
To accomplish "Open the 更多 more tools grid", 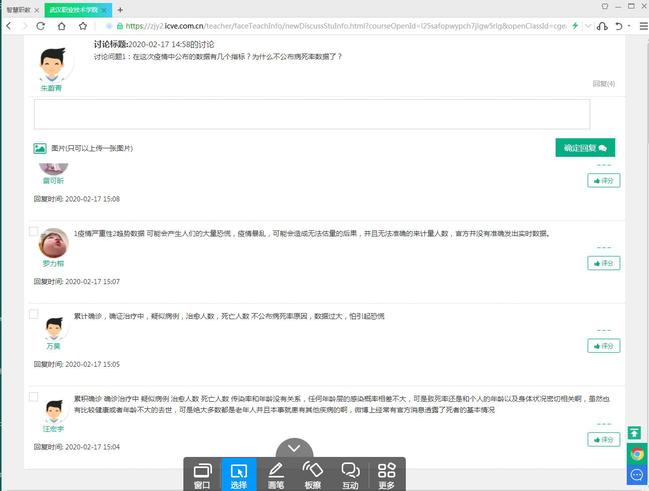I will pyautogui.click(x=387, y=474).
